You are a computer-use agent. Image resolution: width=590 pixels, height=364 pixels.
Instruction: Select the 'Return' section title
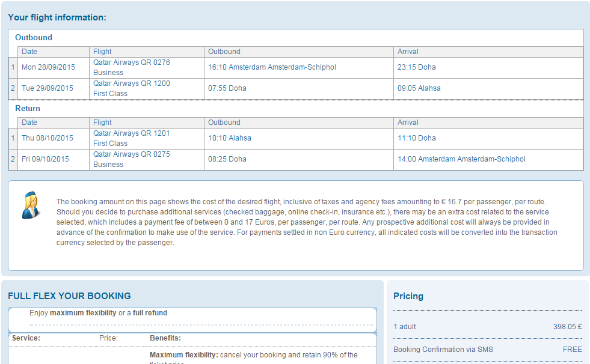28,109
